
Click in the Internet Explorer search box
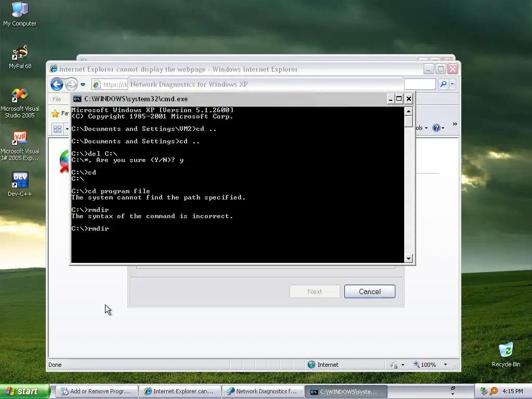pos(420,84)
